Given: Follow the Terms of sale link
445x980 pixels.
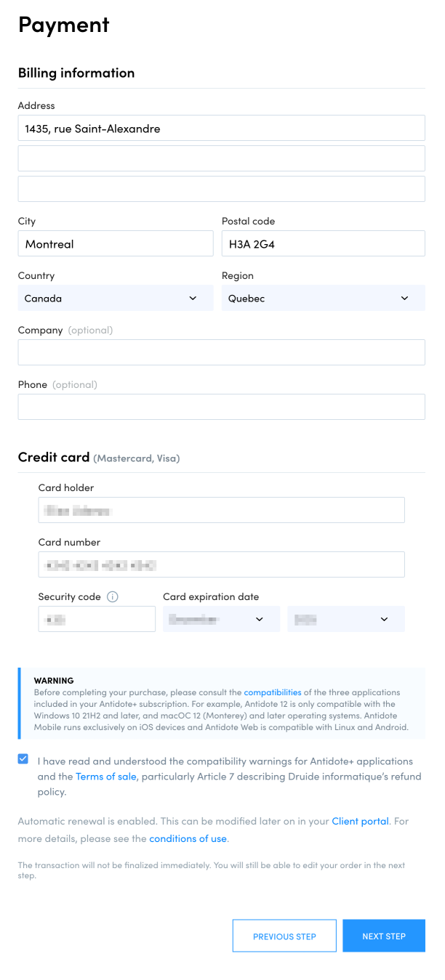Looking at the screenshot, I should click(105, 776).
